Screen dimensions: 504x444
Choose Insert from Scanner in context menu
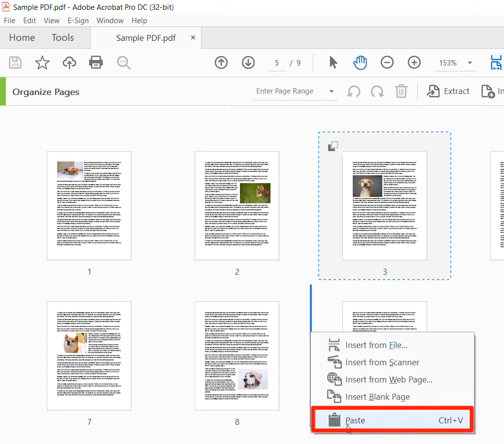pyautogui.click(x=392, y=362)
